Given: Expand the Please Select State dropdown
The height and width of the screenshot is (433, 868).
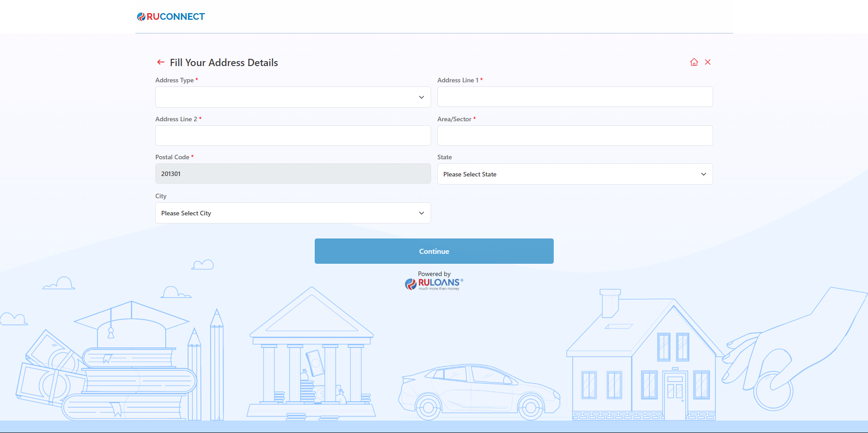Looking at the screenshot, I should (x=575, y=174).
